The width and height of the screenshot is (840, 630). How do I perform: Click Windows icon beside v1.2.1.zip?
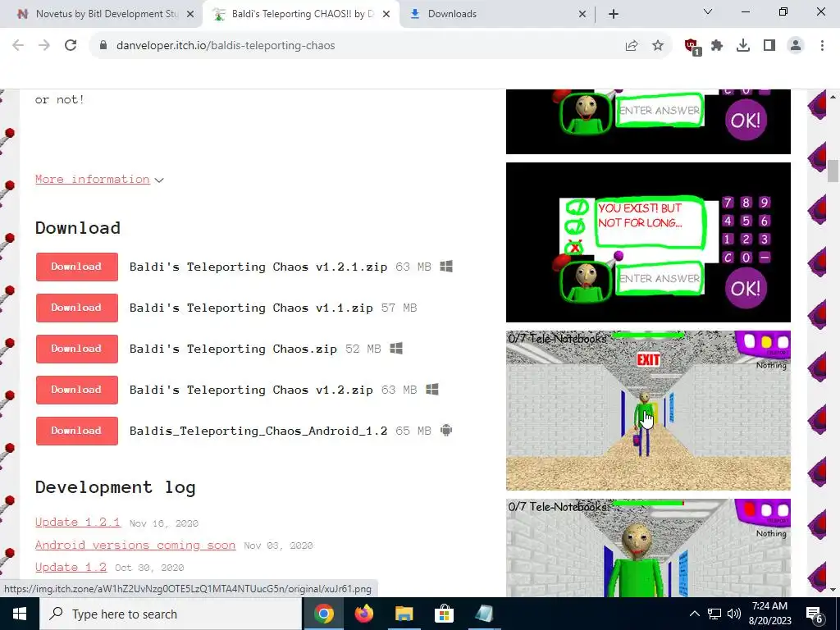tap(446, 267)
